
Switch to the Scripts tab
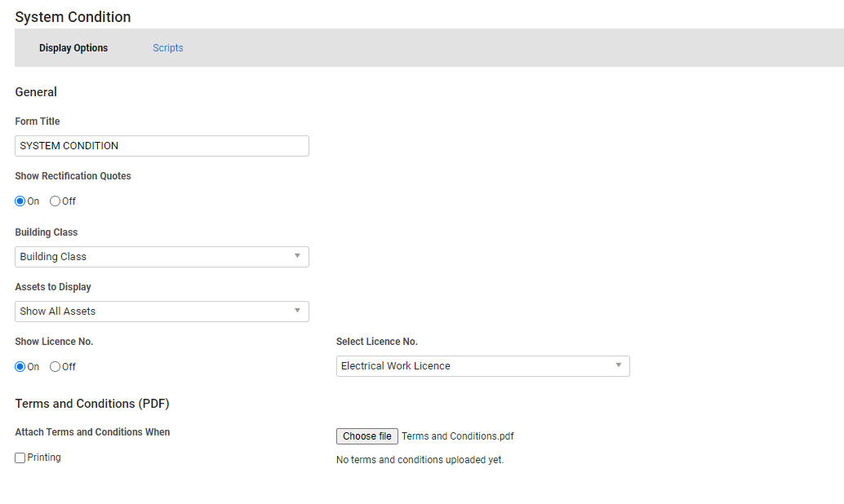168,47
